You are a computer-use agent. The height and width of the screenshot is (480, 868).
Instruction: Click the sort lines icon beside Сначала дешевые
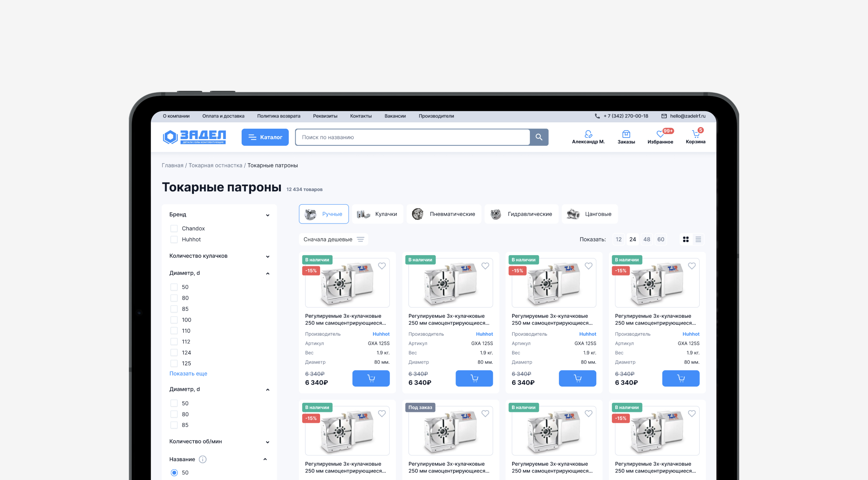[x=360, y=239]
